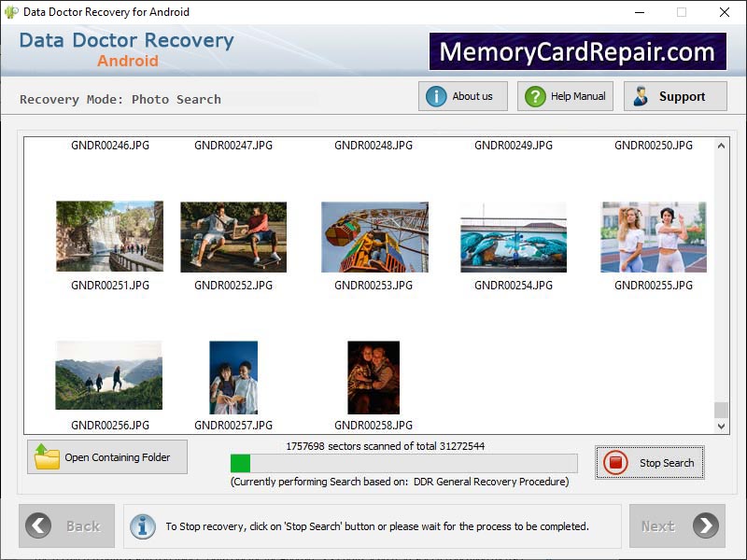Select the Help Manual button

(564, 95)
